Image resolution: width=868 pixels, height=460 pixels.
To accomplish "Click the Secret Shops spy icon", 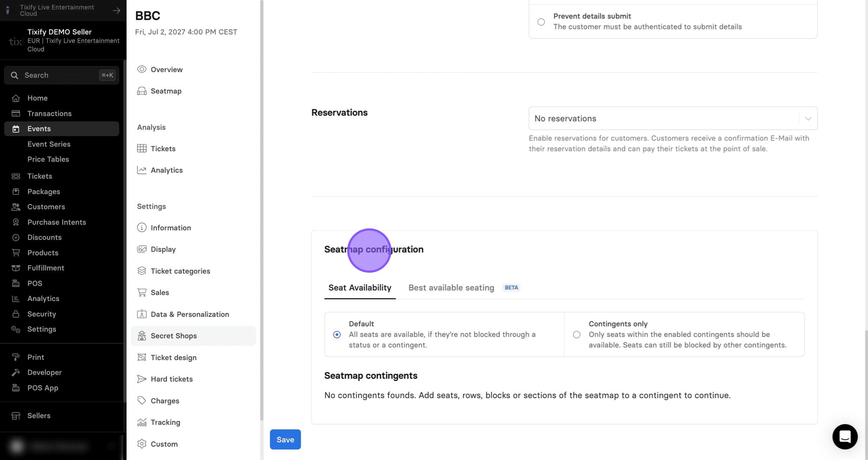I will (x=142, y=336).
